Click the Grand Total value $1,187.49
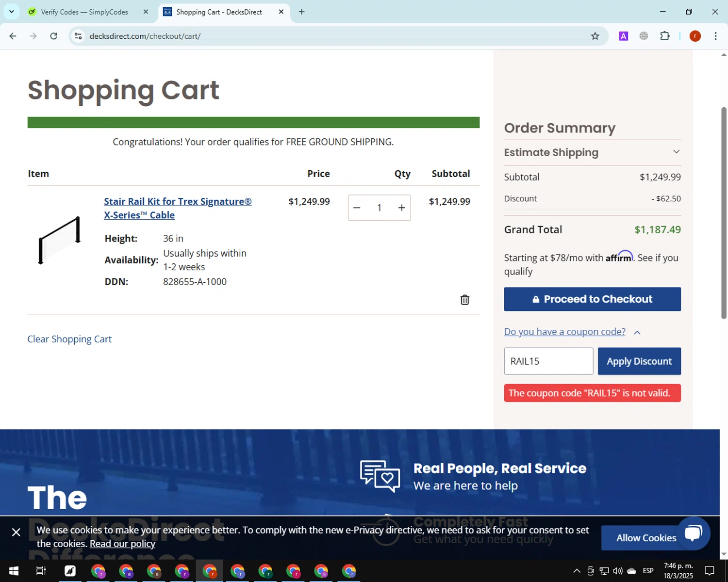This screenshot has width=728, height=582. tap(658, 229)
